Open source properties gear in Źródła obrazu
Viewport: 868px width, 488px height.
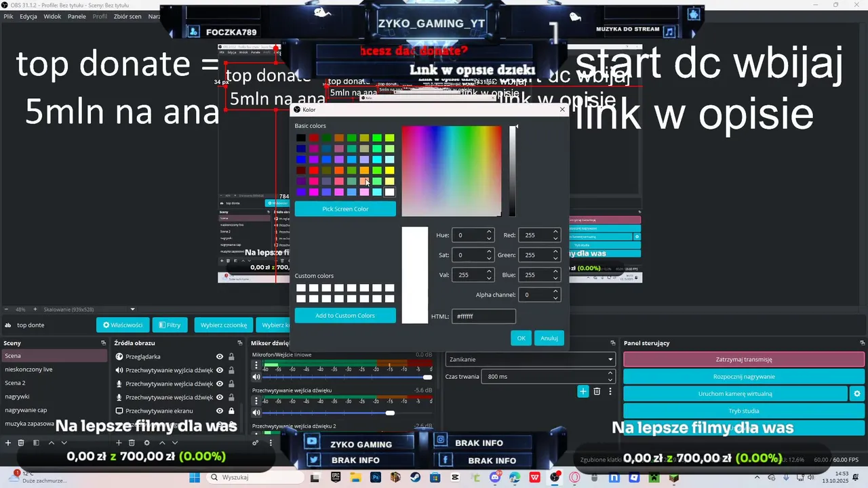[146, 443]
